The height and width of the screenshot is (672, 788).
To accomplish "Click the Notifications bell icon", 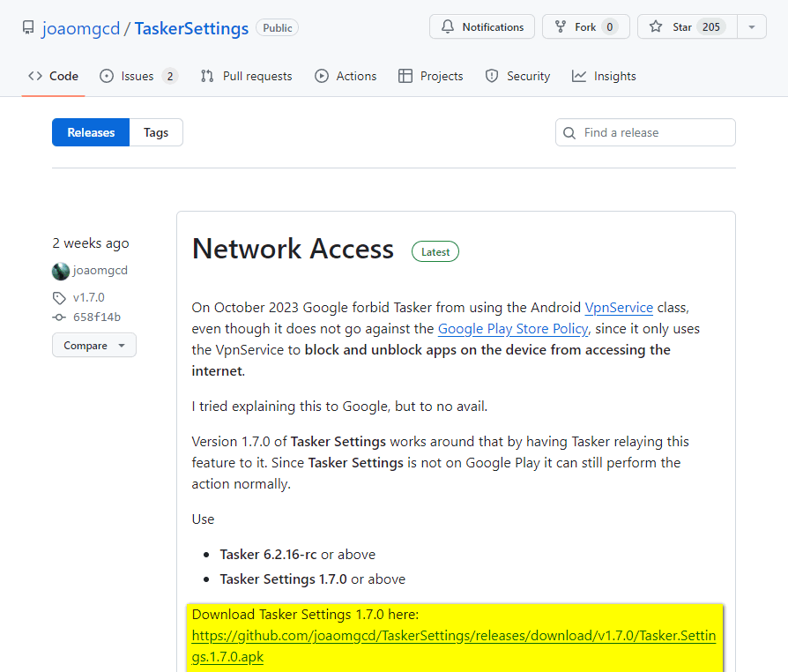I will [447, 26].
